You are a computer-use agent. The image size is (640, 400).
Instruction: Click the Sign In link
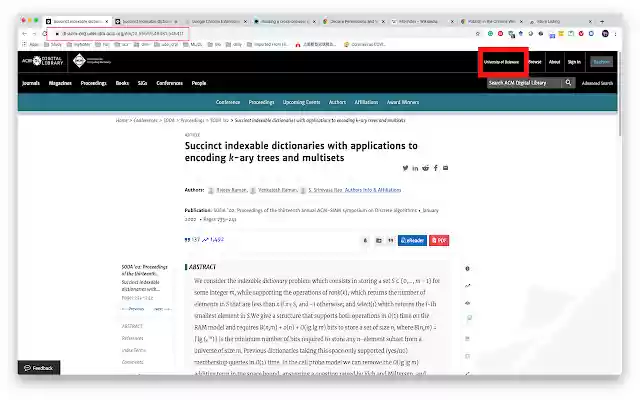tap(574, 62)
